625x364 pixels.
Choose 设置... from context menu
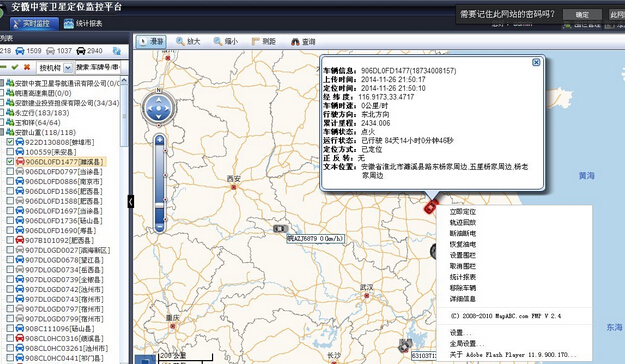coord(460,333)
